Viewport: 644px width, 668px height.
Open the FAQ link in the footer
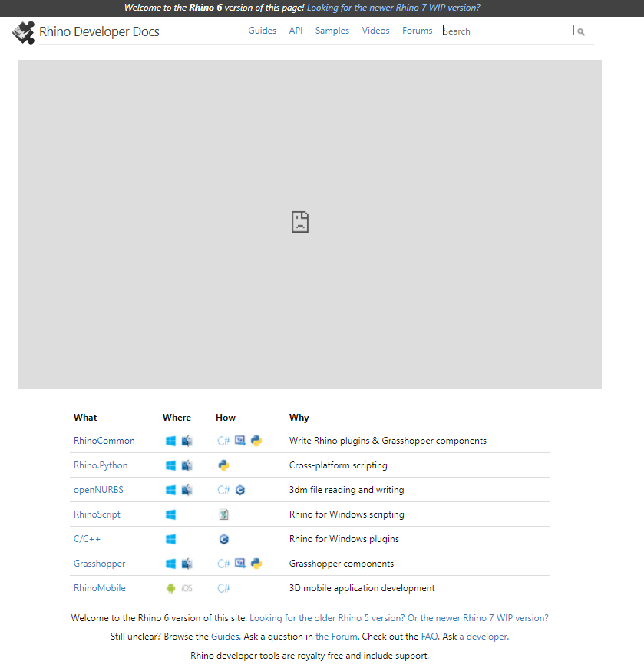coord(429,637)
